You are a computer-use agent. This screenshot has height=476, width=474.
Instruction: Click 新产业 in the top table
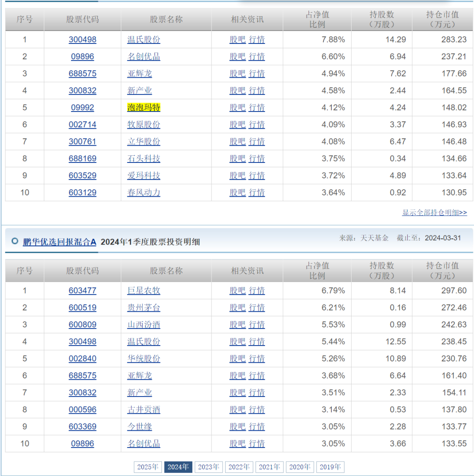point(140,90)
